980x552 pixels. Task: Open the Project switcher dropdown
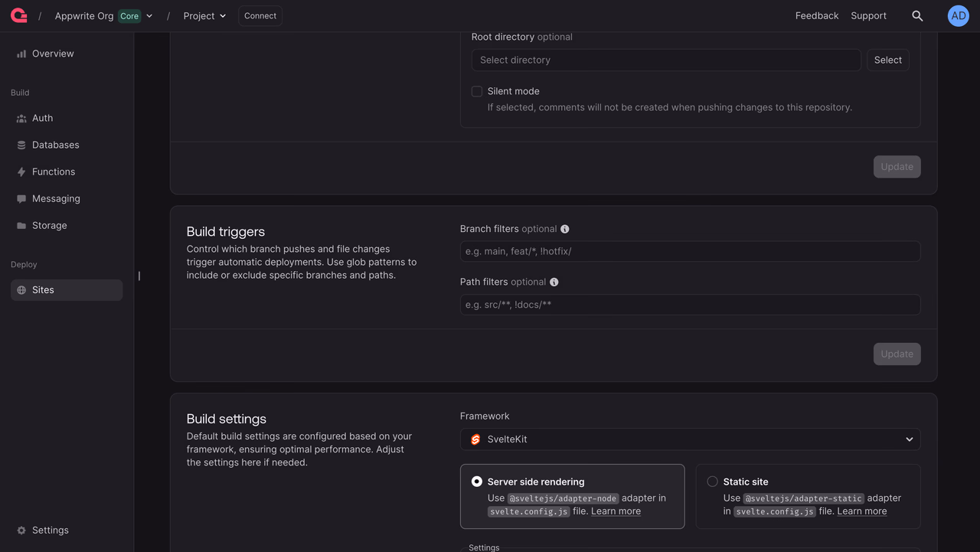coord(204,15)
